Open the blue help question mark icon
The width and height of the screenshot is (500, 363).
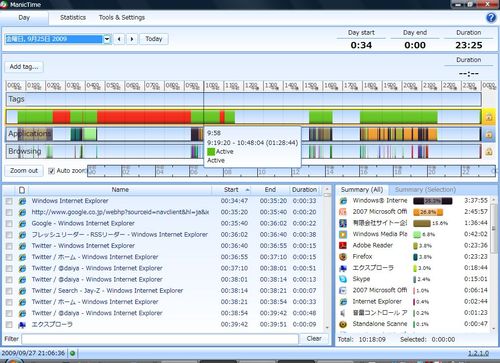coord(491,18)
